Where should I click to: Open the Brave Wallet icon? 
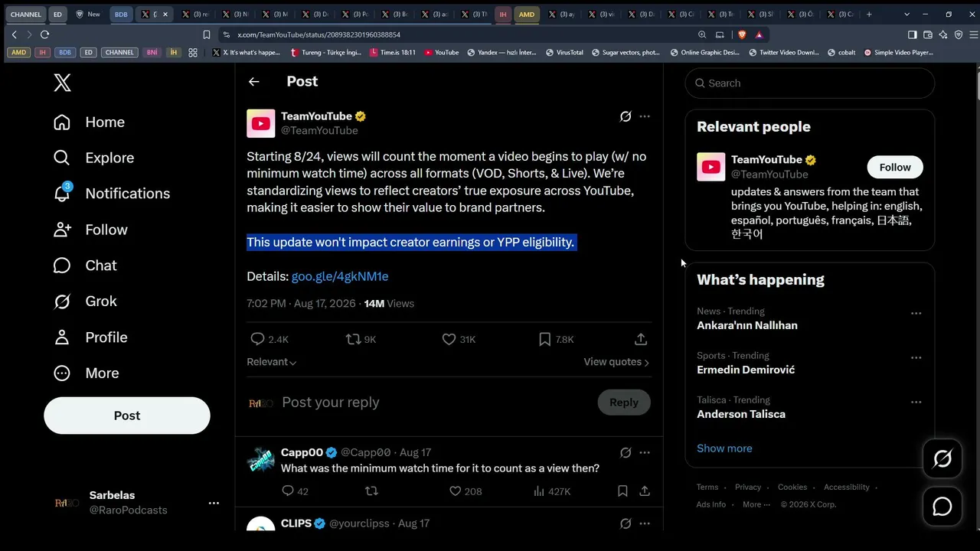928,34
